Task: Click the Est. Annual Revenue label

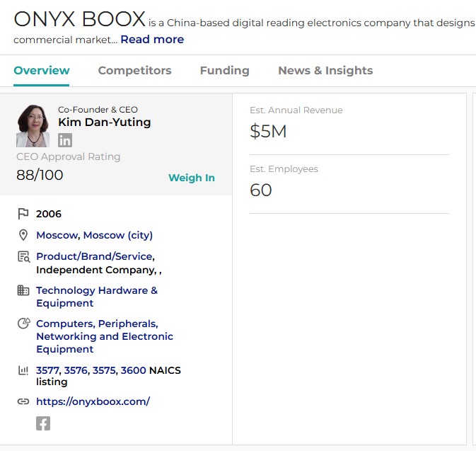Action: pos(296,110)
